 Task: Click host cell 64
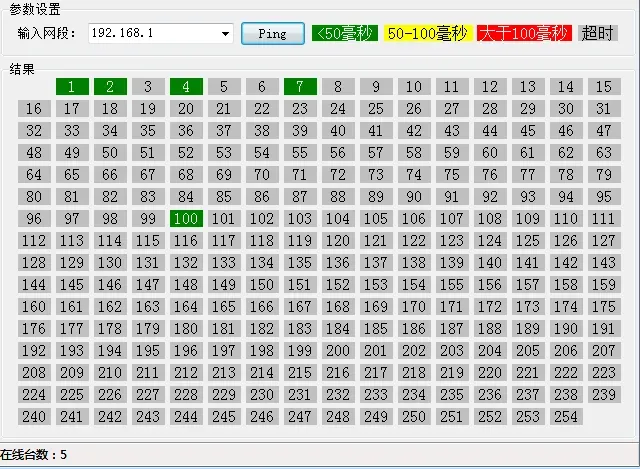[x=34, y=175]
